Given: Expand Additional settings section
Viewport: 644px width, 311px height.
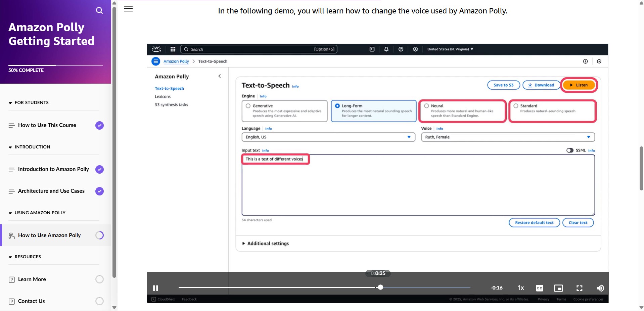Looking at the screenshot, I should [266, 243].
